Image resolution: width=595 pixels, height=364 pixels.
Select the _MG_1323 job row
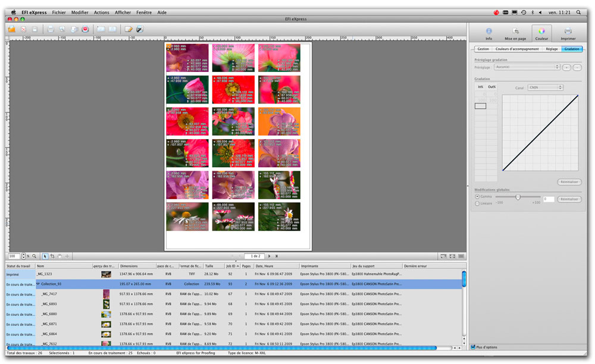(234, 274)
